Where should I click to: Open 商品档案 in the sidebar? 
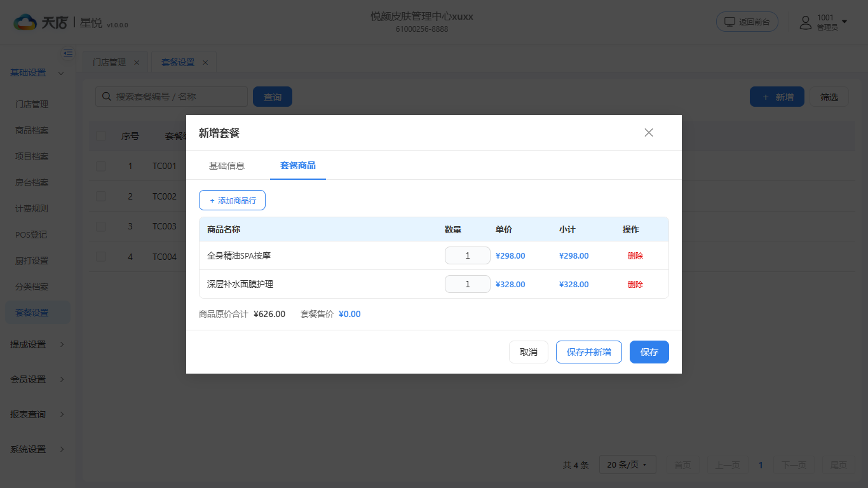pyautogui.click(x=32, y=130)
